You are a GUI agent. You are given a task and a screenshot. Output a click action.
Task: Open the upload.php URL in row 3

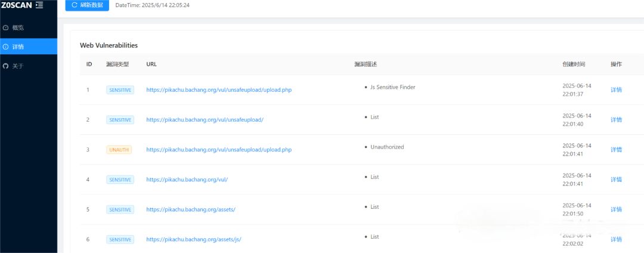[219, 150]
